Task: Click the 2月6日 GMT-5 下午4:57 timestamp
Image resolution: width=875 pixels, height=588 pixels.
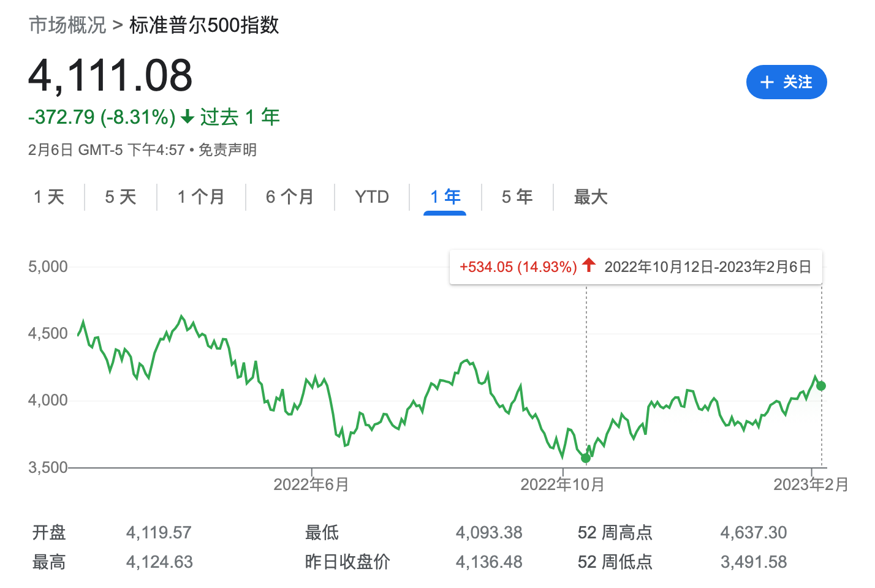Action: 107,150
